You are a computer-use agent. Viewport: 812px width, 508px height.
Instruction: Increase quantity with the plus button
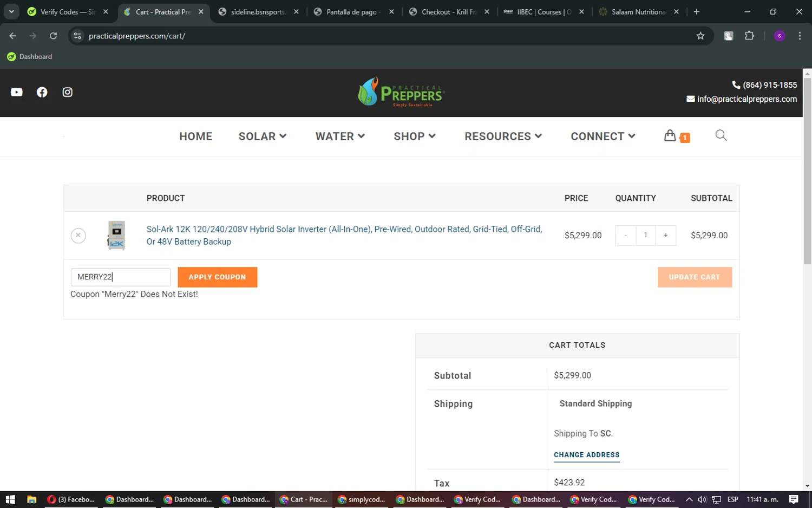point(666,235)
